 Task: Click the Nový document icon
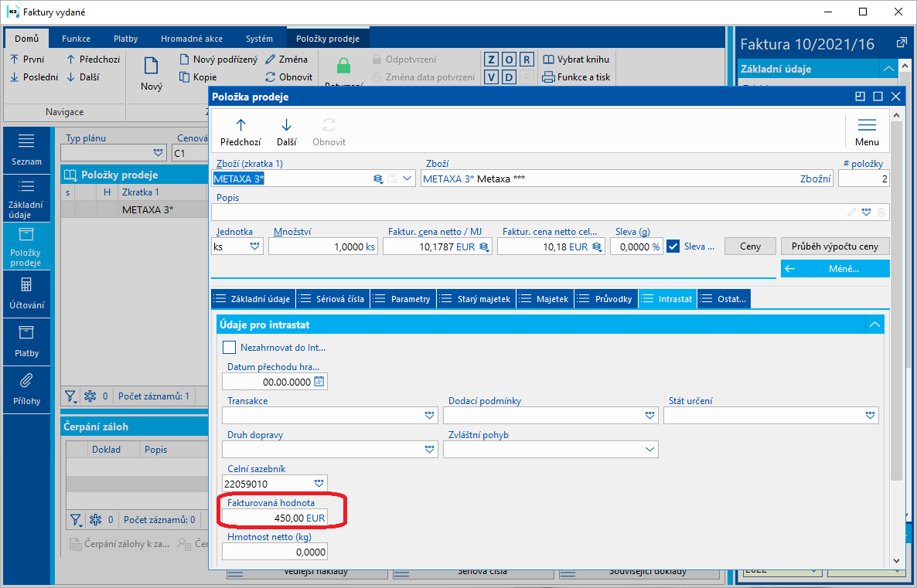point(151,66)
